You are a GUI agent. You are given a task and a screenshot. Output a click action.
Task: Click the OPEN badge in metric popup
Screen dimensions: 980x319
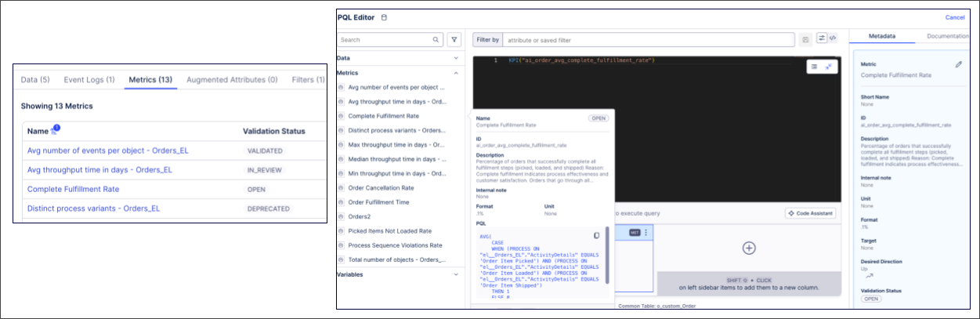[x=598, y=118]
